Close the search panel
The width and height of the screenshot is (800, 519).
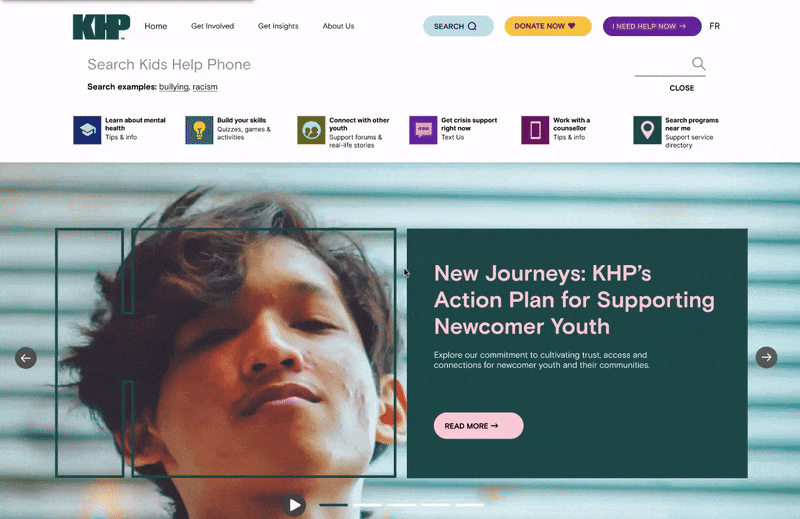(682, 88)
